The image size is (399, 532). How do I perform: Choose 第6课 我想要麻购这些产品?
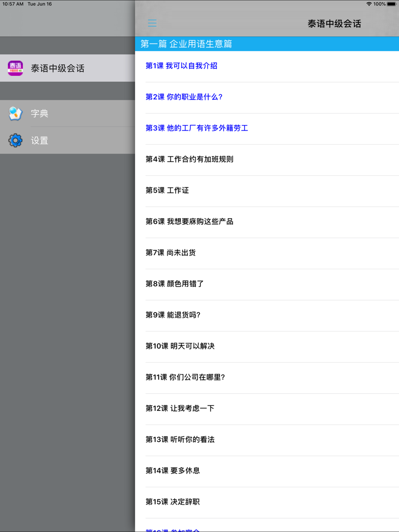267,222
